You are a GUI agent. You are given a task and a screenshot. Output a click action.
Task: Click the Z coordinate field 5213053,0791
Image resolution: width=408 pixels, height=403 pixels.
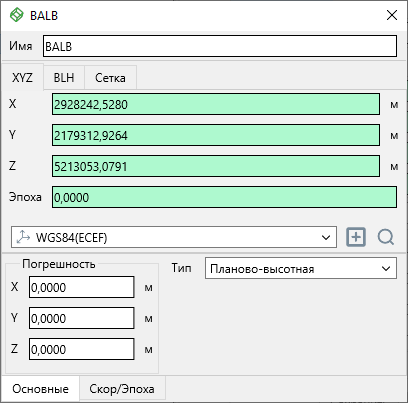(x=216, y=166)
